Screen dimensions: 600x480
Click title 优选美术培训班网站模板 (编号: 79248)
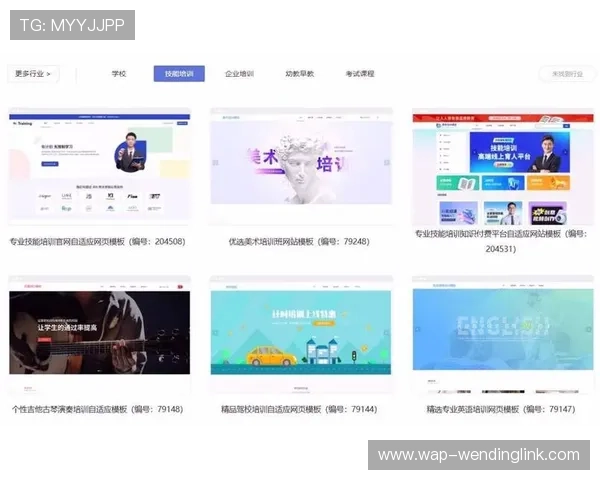299,242
